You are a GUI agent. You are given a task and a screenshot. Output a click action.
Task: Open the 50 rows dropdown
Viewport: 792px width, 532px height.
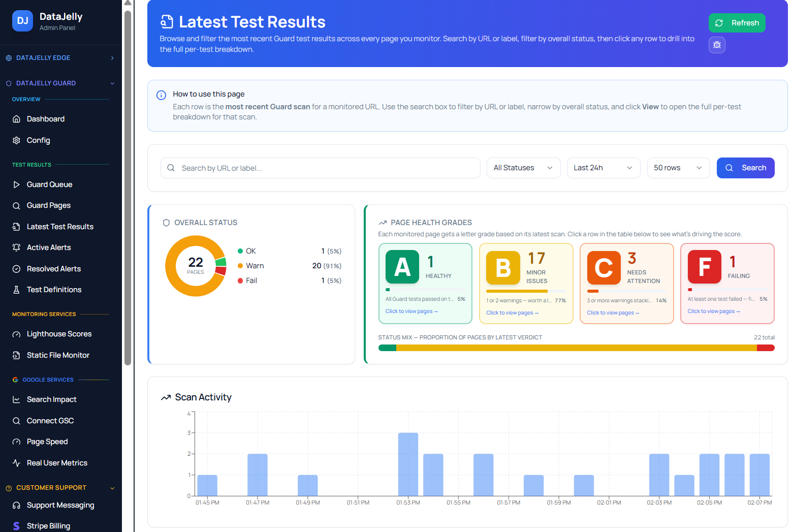click(679, 168)
